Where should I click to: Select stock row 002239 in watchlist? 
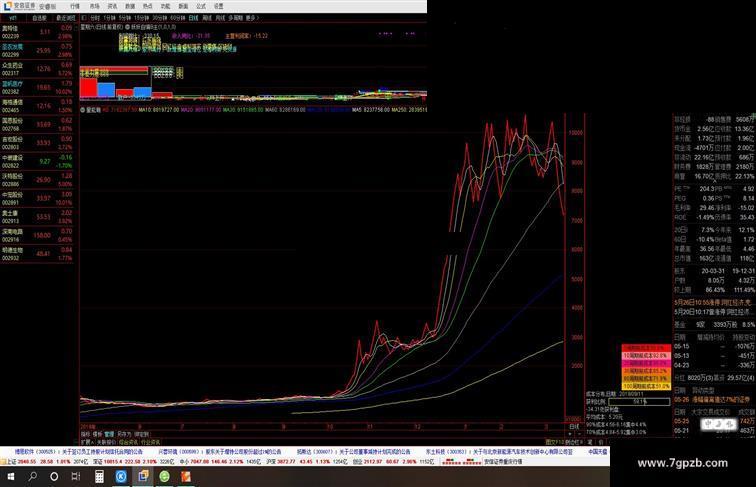(x=37, y=32)
